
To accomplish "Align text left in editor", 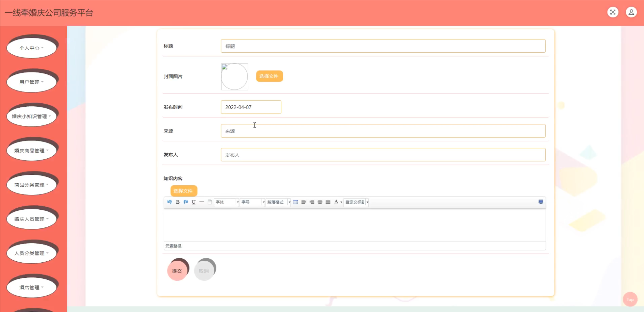I will pos(304,202).
